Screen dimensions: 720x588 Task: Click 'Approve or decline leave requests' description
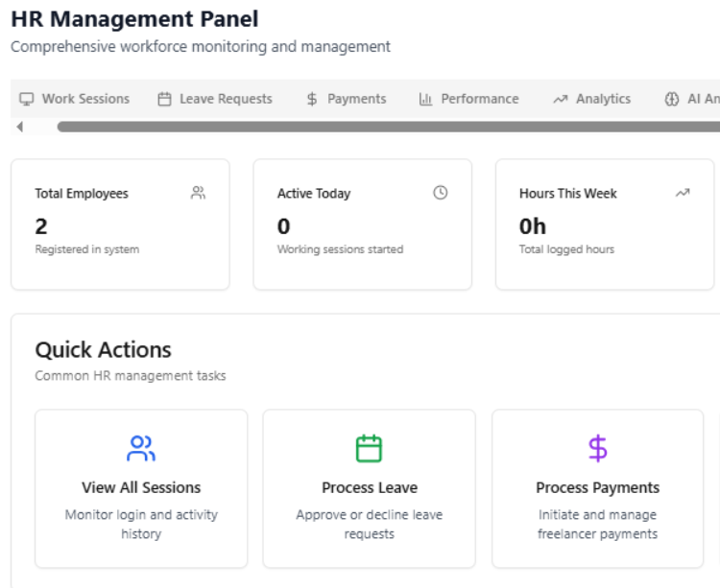click(x=370, y=525)
